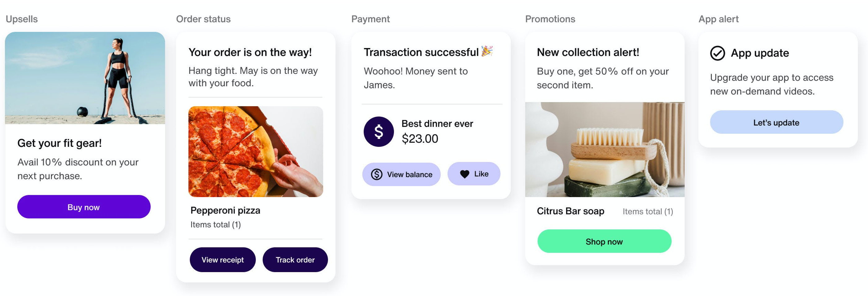The width and height of the screenshot is (868, 296).
Task: Click the Promotions section label
Action: (x=550, y=19)
